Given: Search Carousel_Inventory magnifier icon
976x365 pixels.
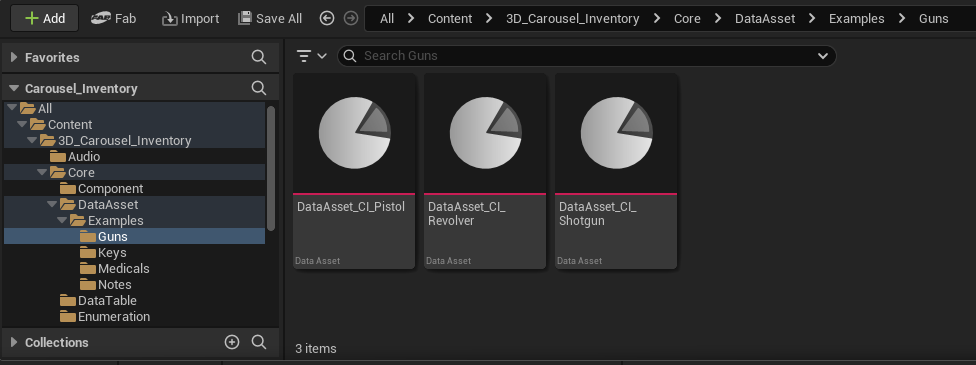Looking at the screenshot, I should [259, 88].
